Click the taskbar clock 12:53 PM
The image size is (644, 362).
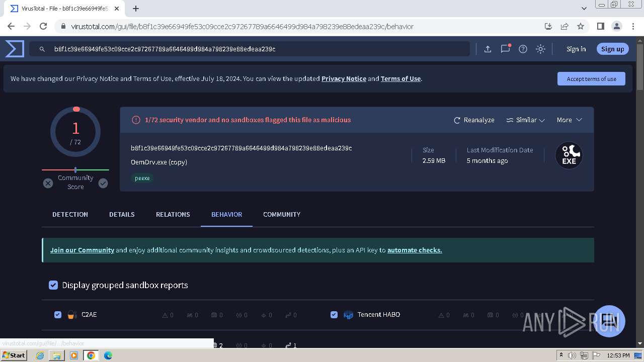coord(618,355)
